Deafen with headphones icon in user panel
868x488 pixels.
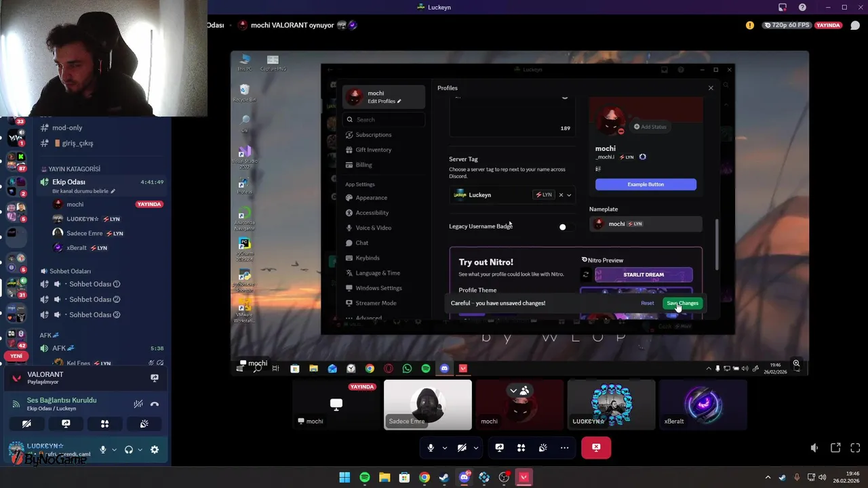click(129, 449)
